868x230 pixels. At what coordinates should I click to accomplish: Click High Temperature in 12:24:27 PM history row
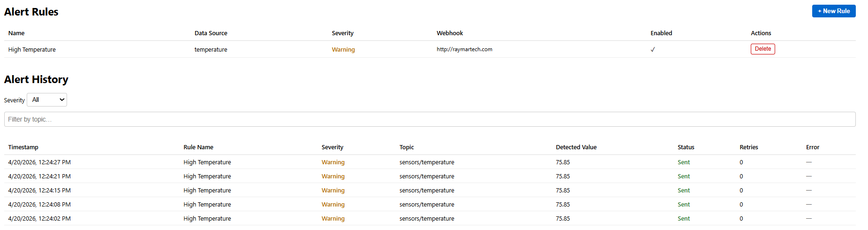[x=207, y=162]
